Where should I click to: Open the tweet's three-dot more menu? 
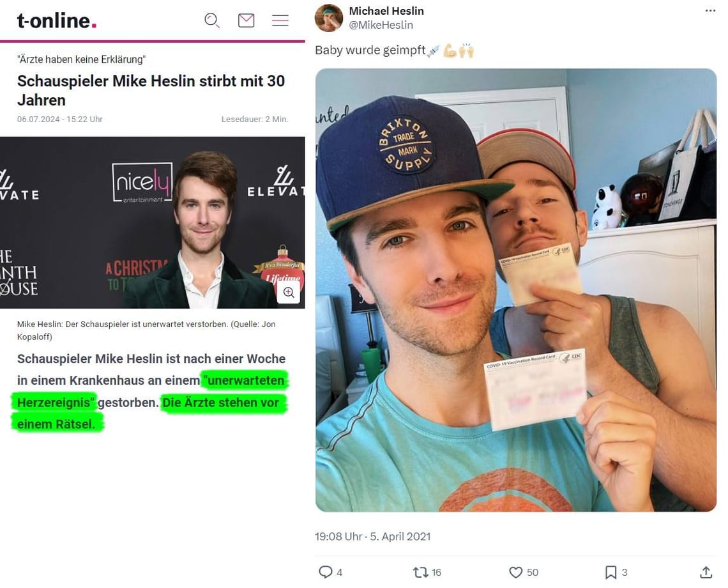(710, 11)
